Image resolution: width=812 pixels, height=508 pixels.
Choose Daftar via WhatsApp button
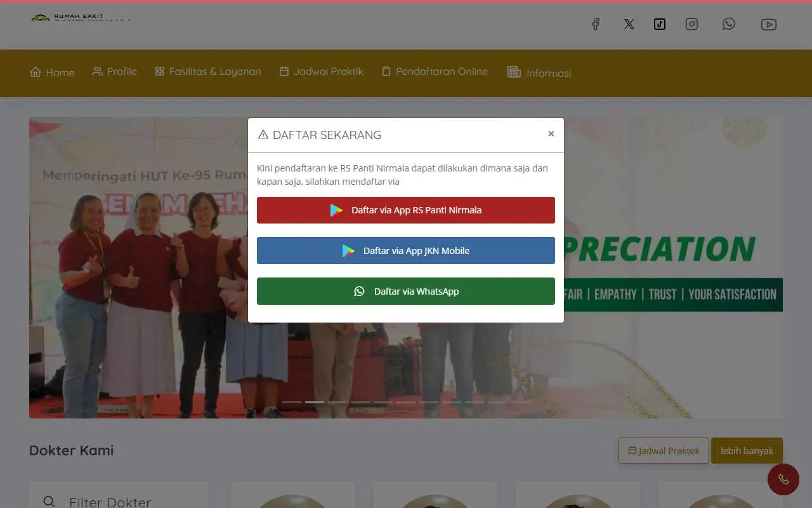click(406, 291)
